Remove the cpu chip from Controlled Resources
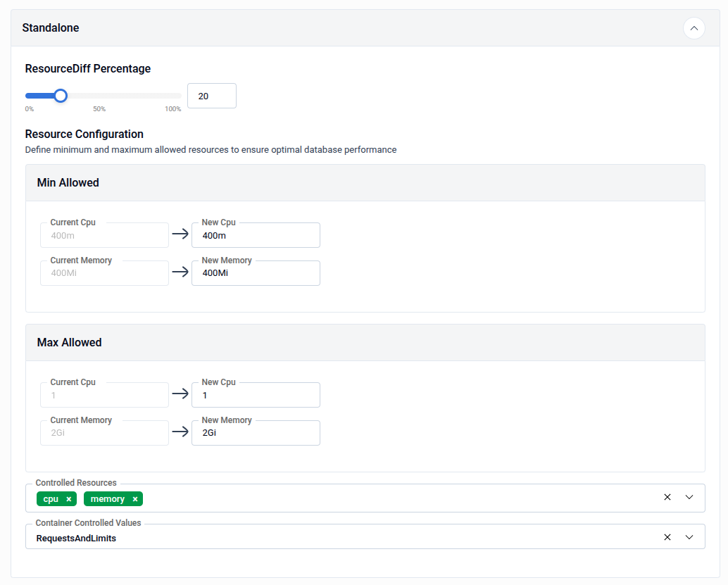This screenshot has width=728, height=585. coord(67,498)
